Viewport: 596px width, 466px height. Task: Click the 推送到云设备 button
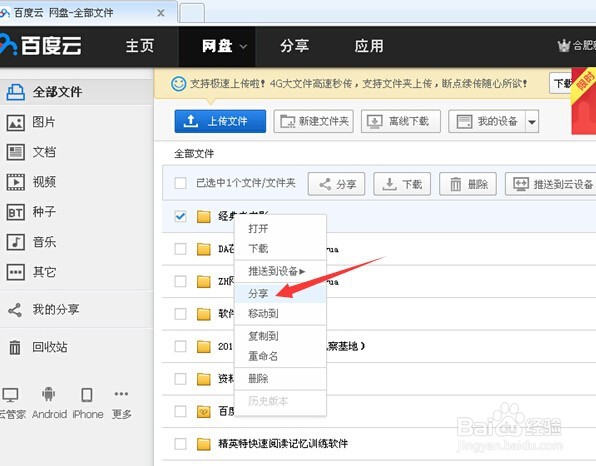coord(551,184)
